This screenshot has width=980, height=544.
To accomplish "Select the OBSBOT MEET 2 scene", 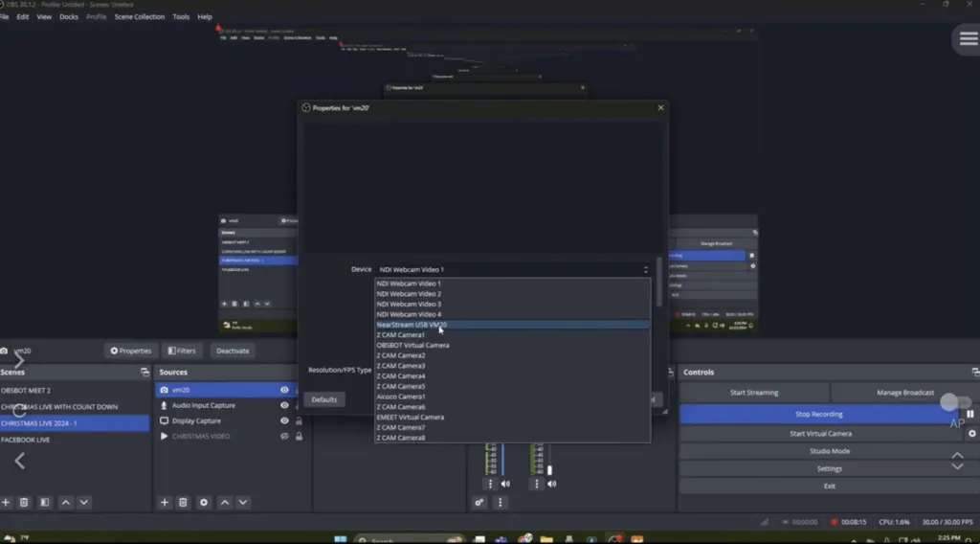I will [74, 390].
